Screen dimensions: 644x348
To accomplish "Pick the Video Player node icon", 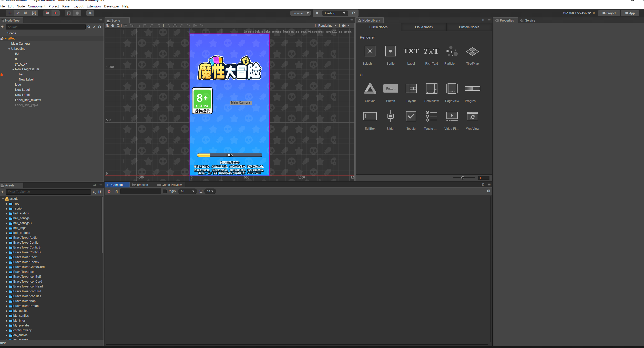I will [x=452, y=116].
